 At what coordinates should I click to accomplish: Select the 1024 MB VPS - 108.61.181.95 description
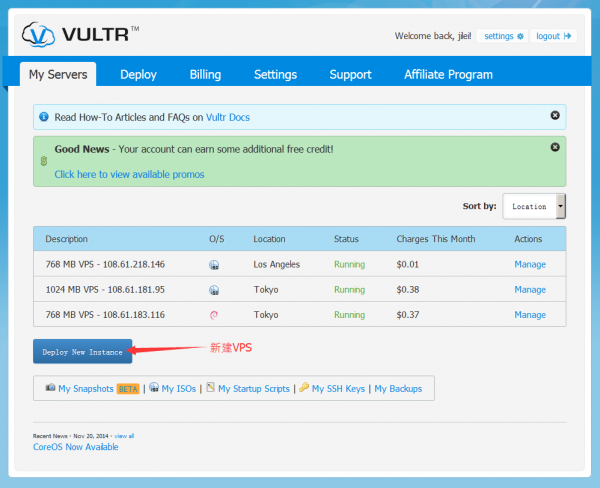click(x=105, y=289)
